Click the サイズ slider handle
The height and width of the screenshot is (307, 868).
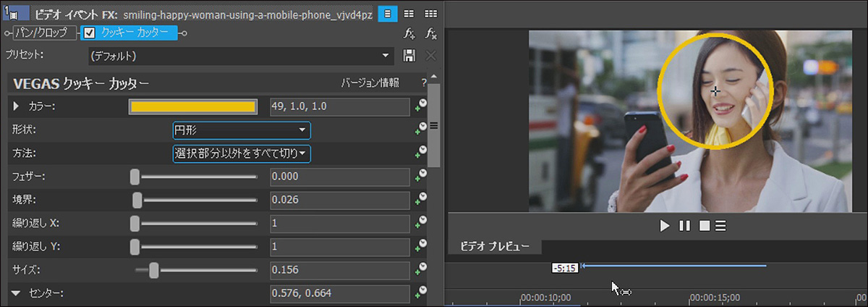[x=153, y=270]
